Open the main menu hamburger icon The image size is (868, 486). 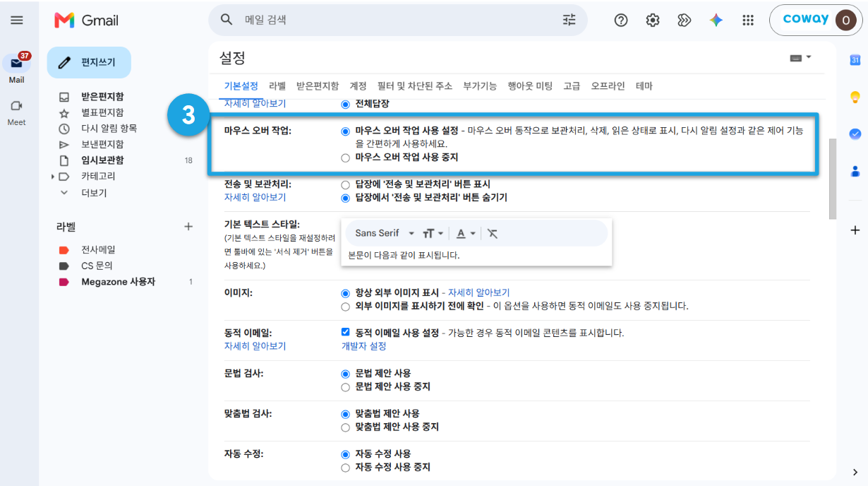click(17, 20)
